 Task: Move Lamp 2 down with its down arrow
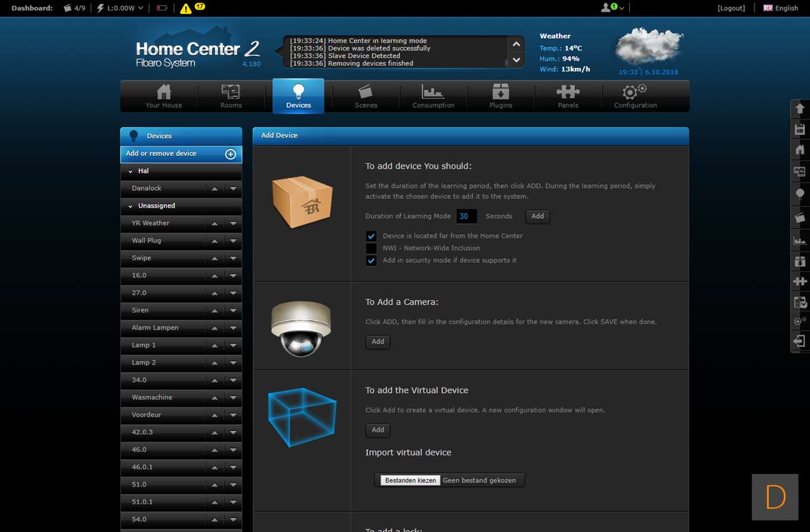tap(233, 363)
